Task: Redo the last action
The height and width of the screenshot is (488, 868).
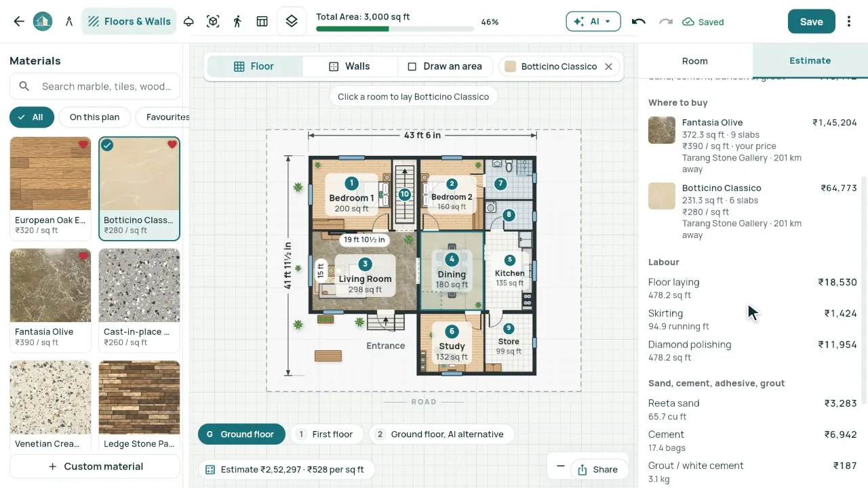Action: click(x=666, y=22)
